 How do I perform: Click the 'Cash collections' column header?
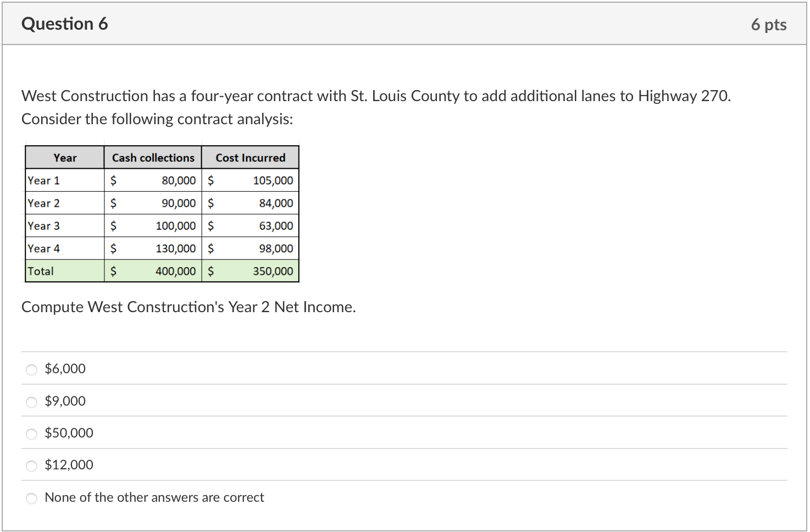(x=153, y=158)
